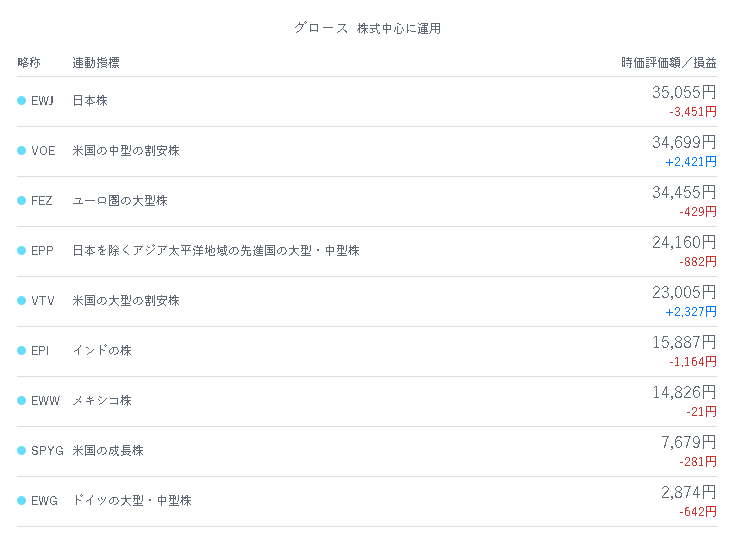731x552 pixels.
Task: Click the +2,421円 gain under VOE
Action: pos(690,162)
